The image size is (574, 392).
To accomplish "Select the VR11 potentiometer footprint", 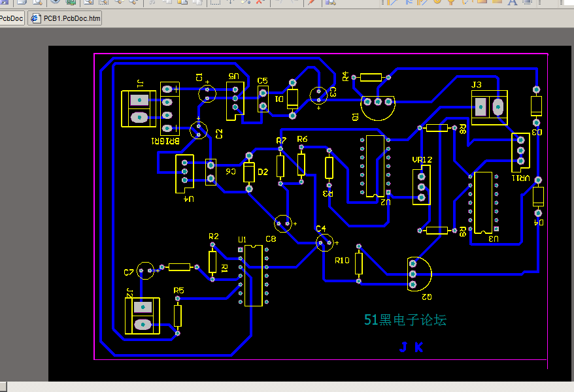I will pyautogui.click(x=520, y=152).
